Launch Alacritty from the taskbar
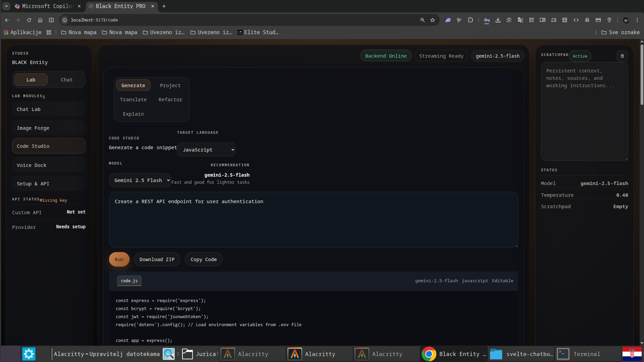Screen dimensions: 644x362 pos(252,354)
